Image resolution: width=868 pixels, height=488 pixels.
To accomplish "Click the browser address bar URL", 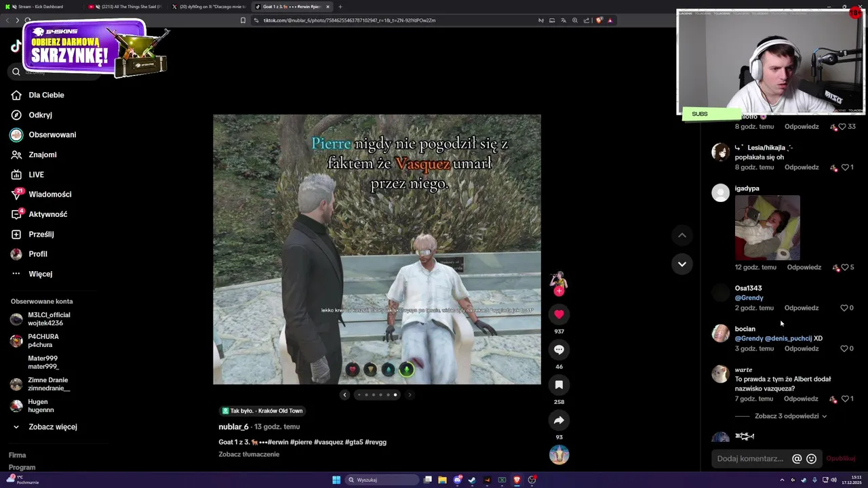I will (349, 20).
